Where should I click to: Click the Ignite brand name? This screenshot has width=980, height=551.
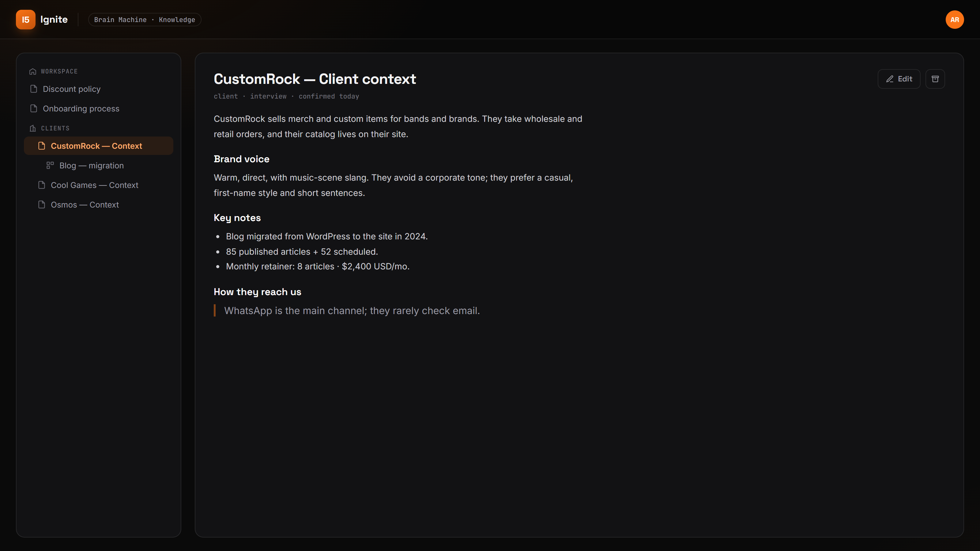click(54, 19)
